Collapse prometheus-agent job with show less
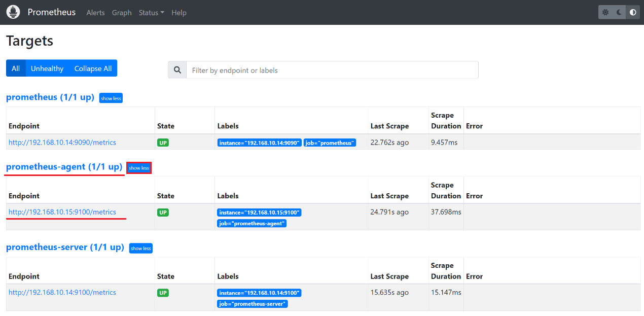This screenshot has width=644, height=316. pyautogui.click(x=139, y=168)
